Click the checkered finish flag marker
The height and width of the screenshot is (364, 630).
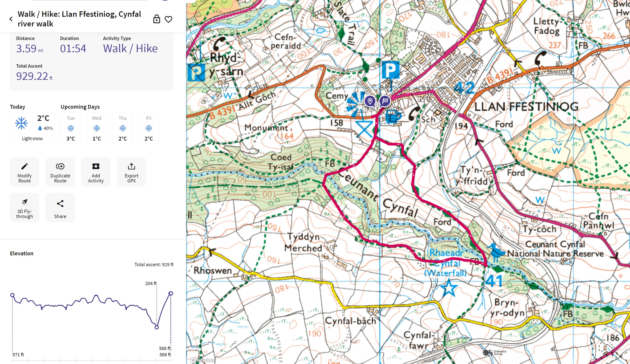tap(385, 101)
